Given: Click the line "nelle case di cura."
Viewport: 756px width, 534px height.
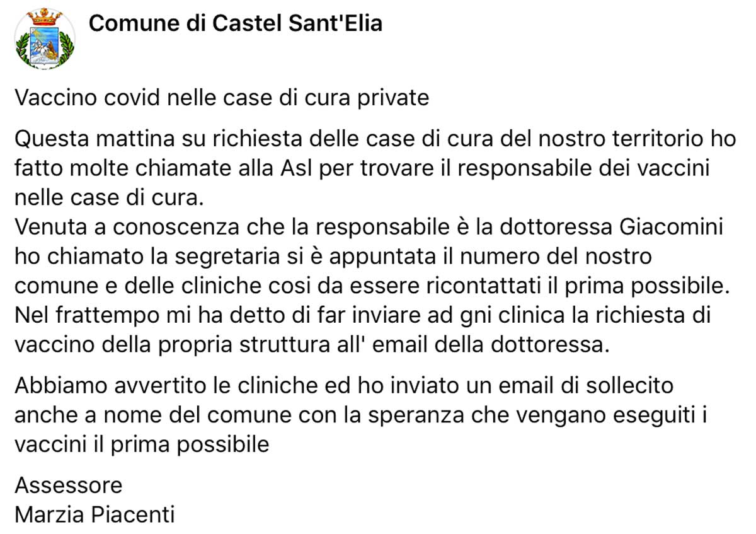Looking at the screenshot, I should (x=110, y=197).
